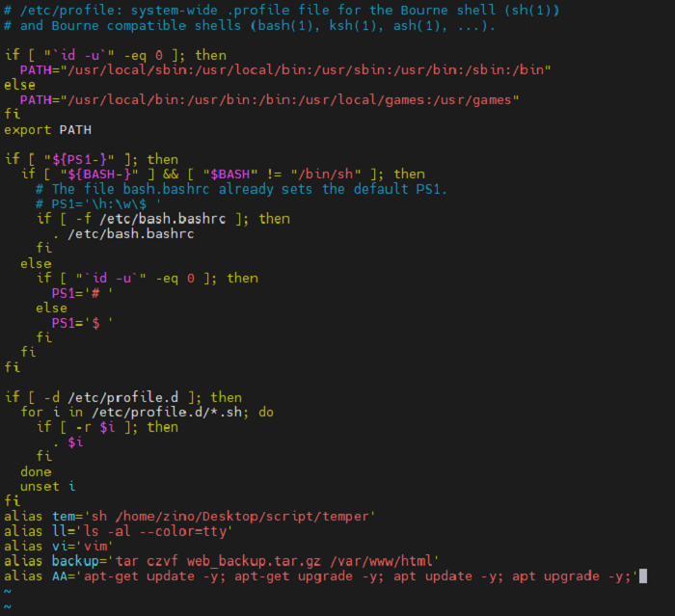Screen dimensions: 675x616
Task: Click the 'alias tem' line
Action: tap(189, 517)
